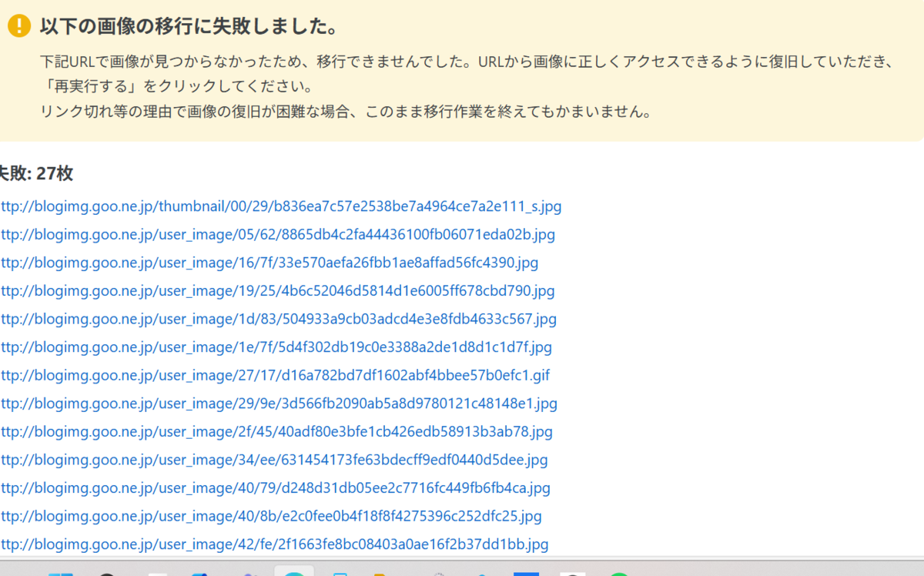Open the image link ending d248d31db05ee2c7716fc449fb6fb4ca.jpg

(275, 487)
